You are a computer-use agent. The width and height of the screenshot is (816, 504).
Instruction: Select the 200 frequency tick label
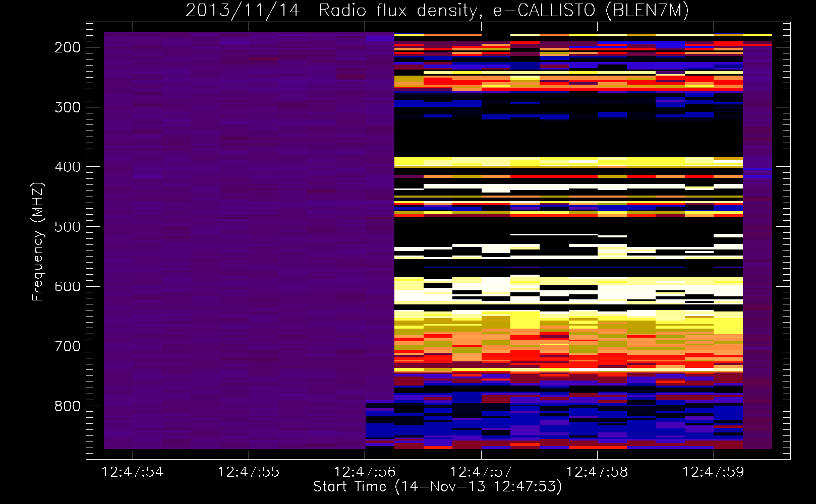tap(68, 47)
